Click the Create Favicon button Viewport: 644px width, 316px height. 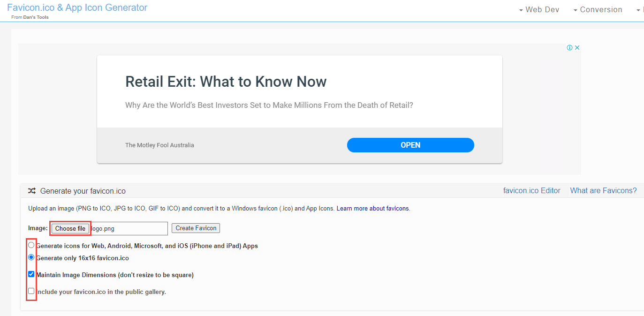[x=196, y=228]
